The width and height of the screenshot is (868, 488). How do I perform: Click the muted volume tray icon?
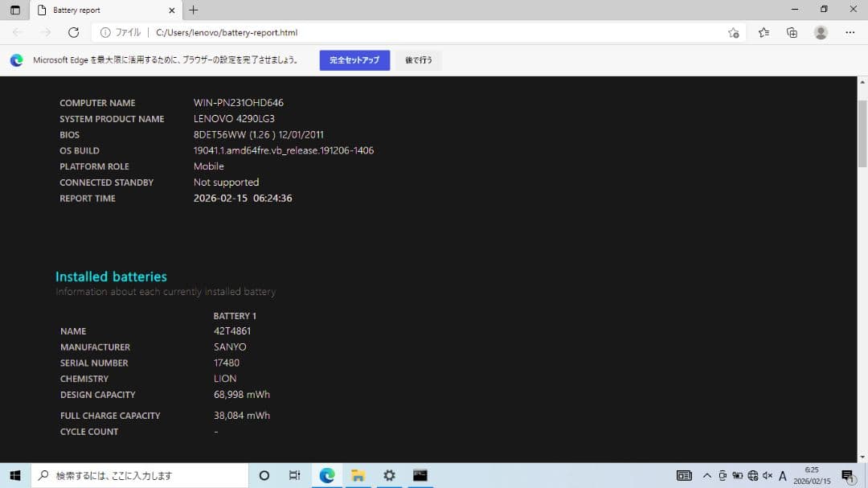click(x=768, y=475)
